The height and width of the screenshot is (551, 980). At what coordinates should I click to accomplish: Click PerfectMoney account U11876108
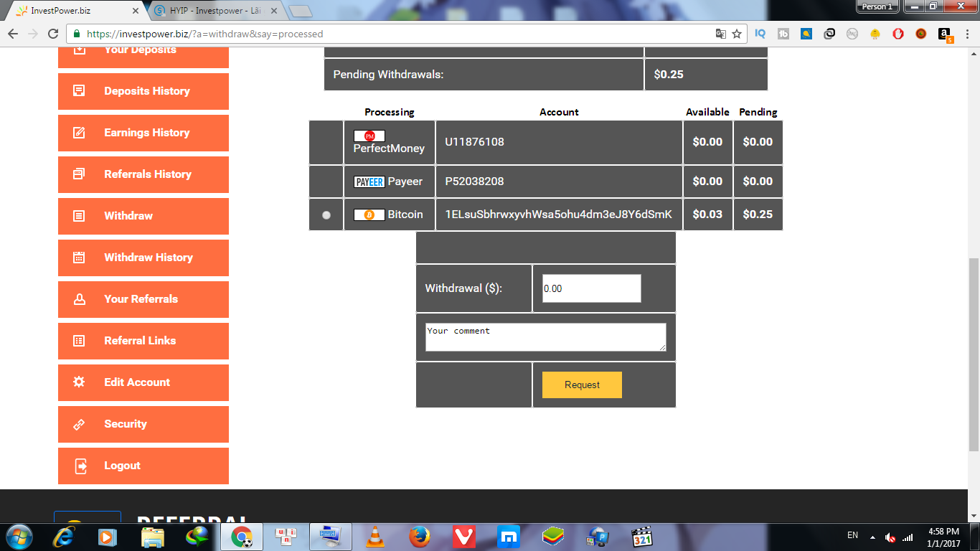(x=474, y=142)
